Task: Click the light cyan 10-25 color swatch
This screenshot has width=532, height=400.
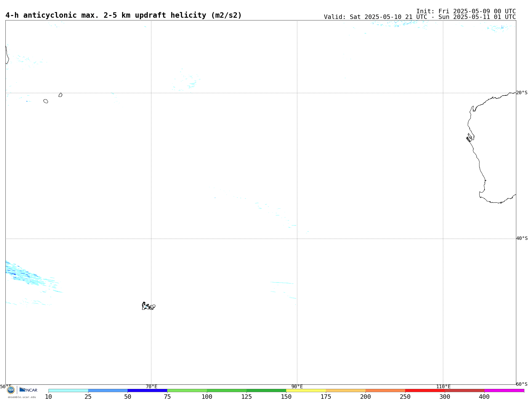Action: click(68, 391)
